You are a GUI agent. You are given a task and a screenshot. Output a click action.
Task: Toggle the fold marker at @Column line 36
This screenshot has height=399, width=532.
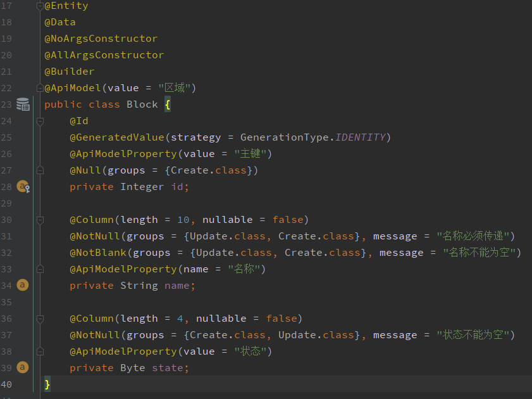coord(40,319)
